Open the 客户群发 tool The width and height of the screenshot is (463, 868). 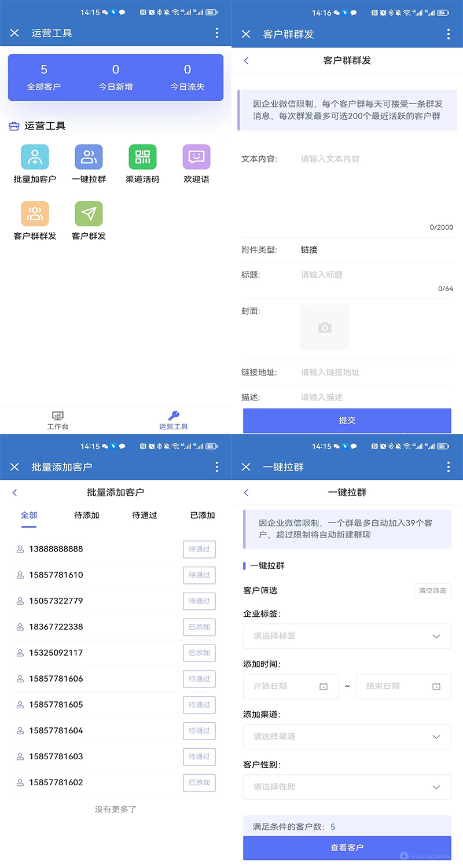tap(88, 213)
